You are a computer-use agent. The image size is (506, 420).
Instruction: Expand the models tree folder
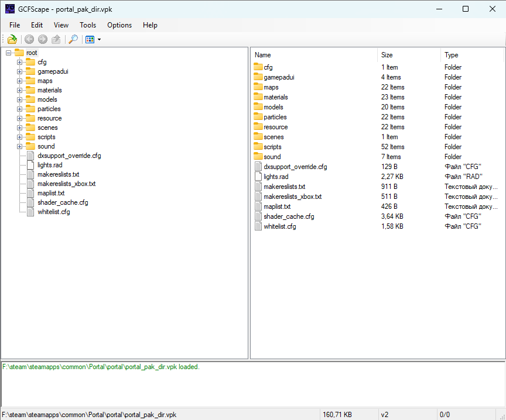20,99
